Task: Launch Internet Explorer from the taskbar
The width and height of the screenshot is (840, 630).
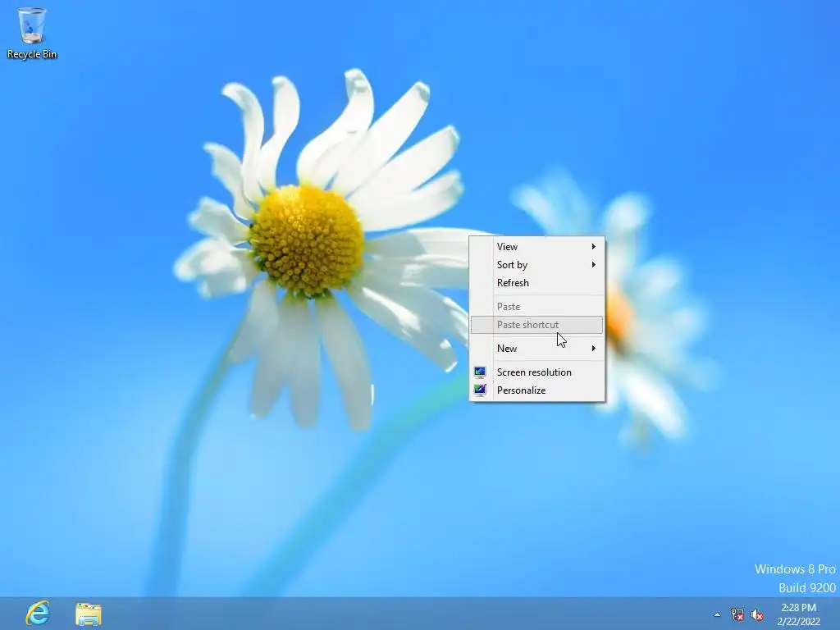Action: 38,614
